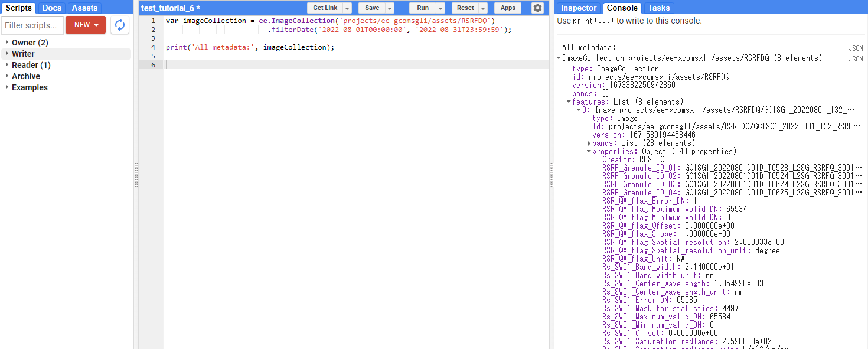The image size is (868, 349).
Task: Click JSON link beside ImageCollection row
Action: pyautogui.click(x=856, y=58)
